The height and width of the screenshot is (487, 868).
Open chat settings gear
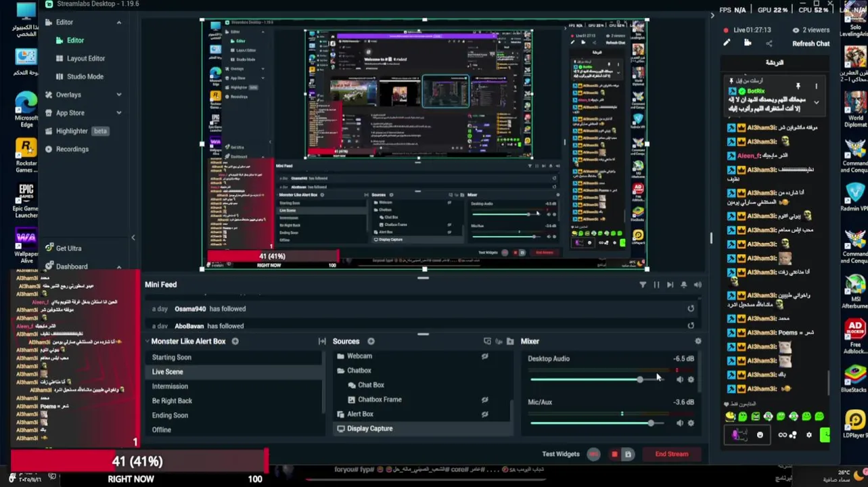(809, 436)
